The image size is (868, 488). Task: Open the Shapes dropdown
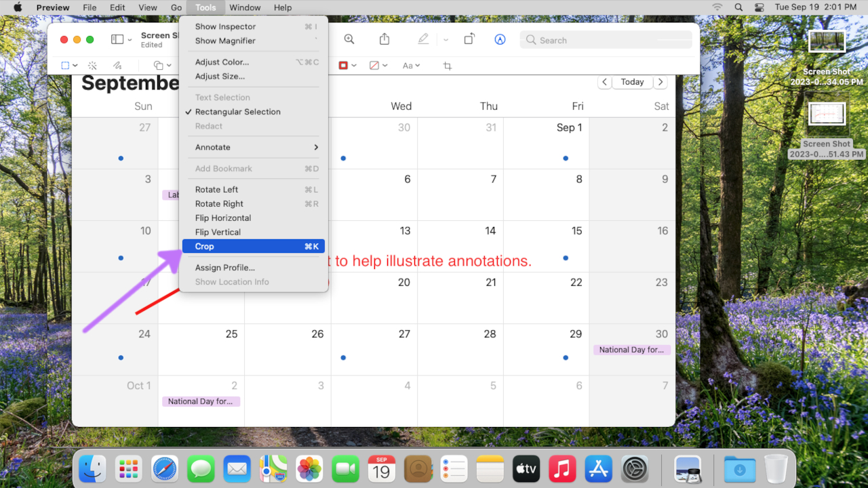click(x=162, y=66)
